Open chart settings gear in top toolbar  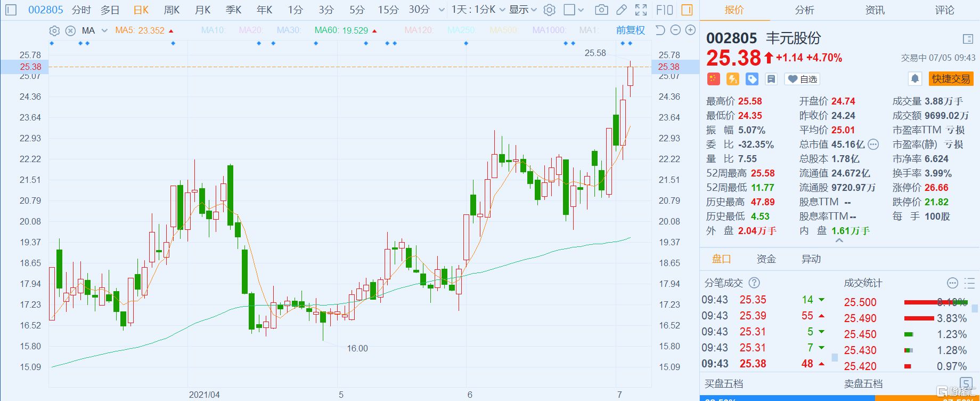pos(550,10)
